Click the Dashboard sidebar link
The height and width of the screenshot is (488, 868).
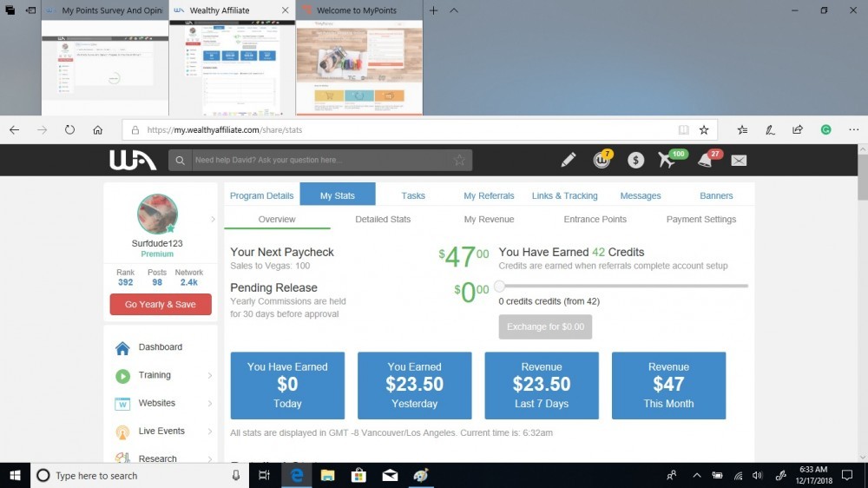click(160, 347)
